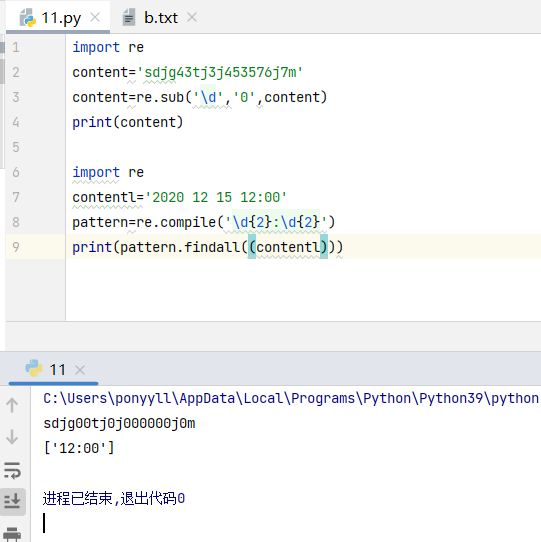Click the output line 'sdjg00tj0j000000j0m'
The image size is (541, 542).
(x=119, y=423)
